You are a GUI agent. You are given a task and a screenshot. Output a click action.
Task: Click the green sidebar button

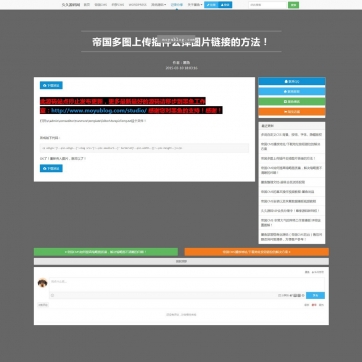pyautogui.click(x=292, y=101)
